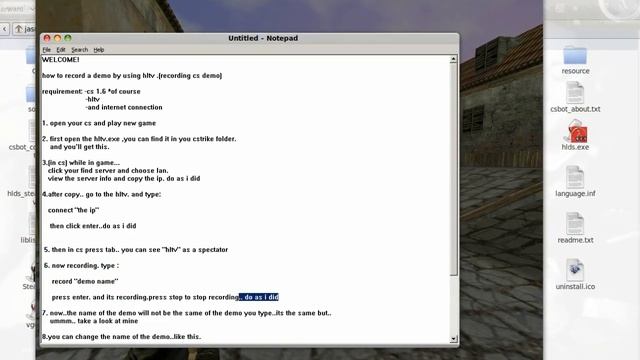Click the '6. now recording. type :' line

pos(81,265)
